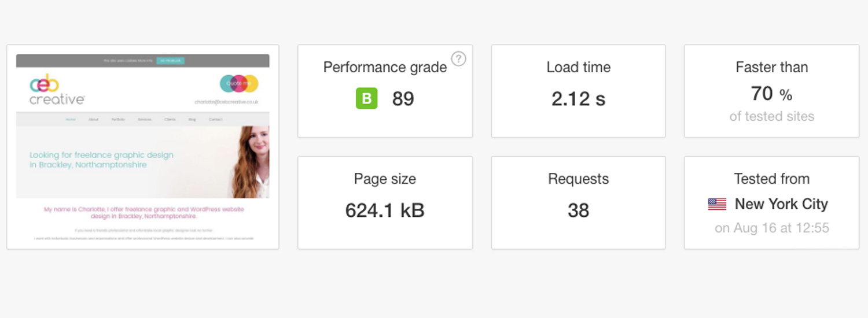Viewport: 868px width, 318px height.
Task: Click the charlotte@cebcreative.co.uk email link
Action: pyautogui.click(x=226, y=102)
